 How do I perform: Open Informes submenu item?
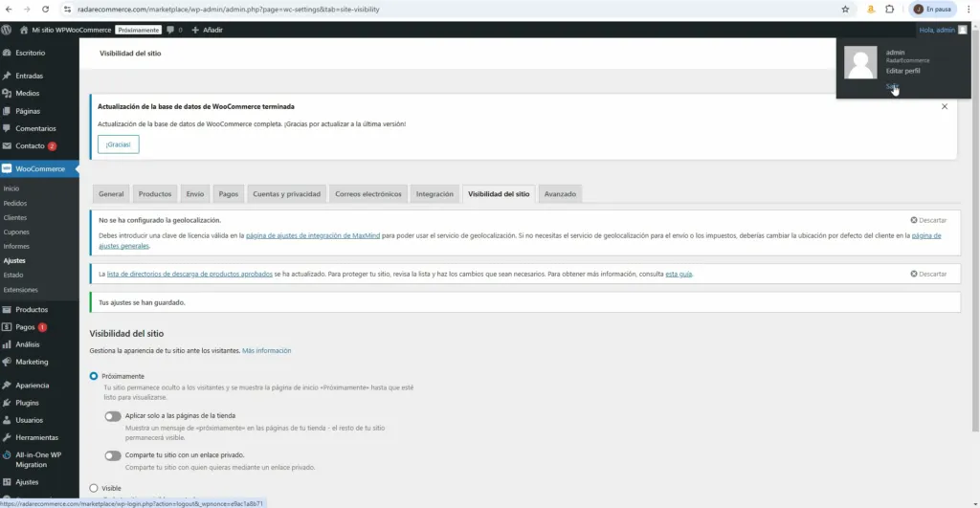pyautogui.click(x=16, y=246)
